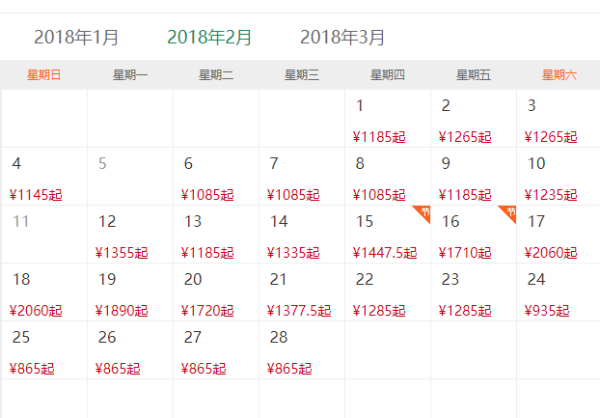Choose date 26 in the calendar
Viewport: 600px width, 418px height.
pos(130,350)
